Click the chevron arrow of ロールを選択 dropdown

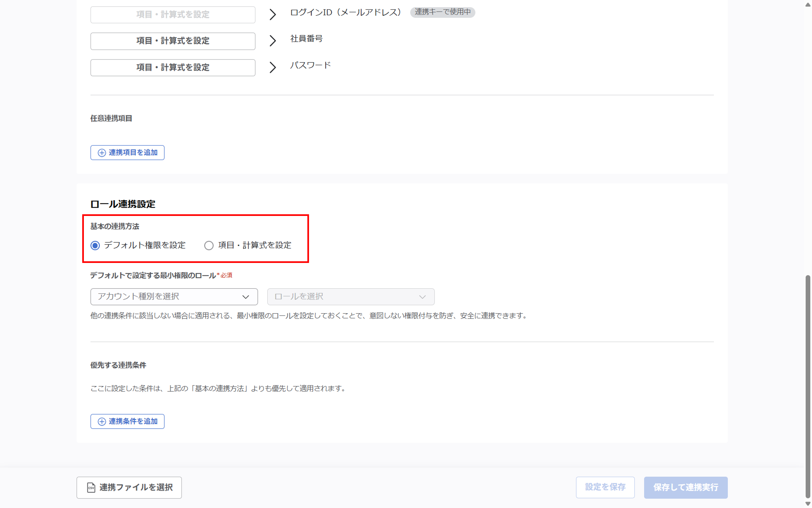[x=422, y=297]
